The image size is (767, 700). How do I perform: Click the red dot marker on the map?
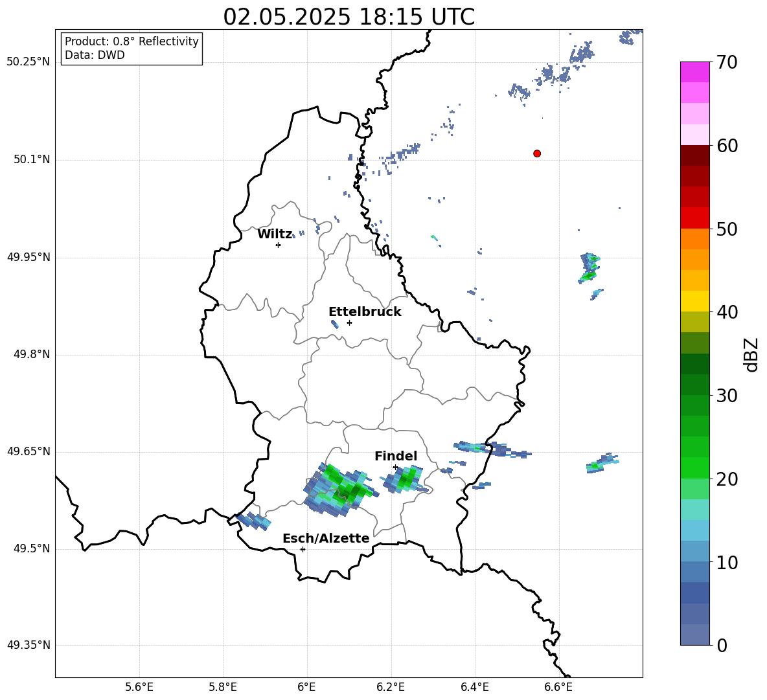(x=537, y=153)
